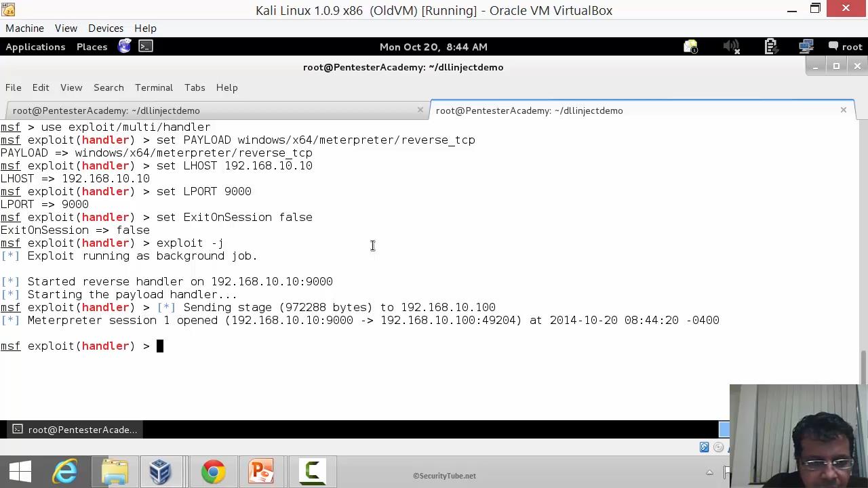The width and height of the screenshot is (868, 488).
Task: Open the VirtualBox Machine menu
Action: click(x=24, y=28)
